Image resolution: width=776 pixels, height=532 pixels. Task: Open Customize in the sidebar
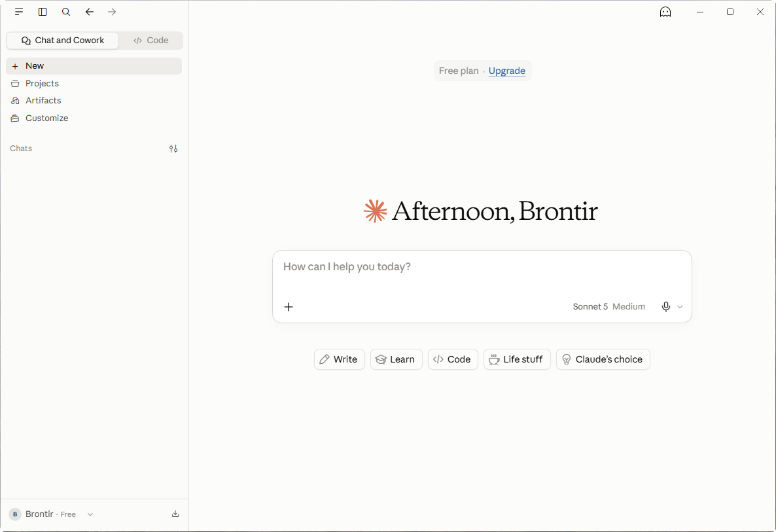[94, 118]
